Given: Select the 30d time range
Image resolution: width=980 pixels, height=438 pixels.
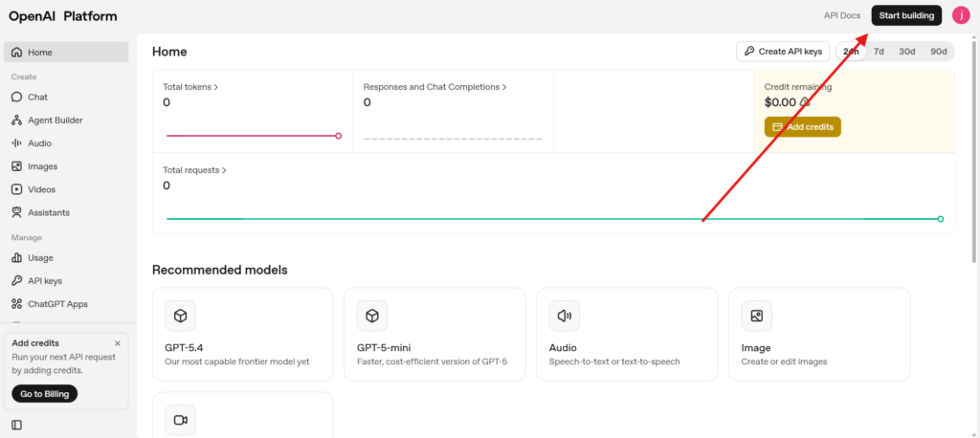Looking at the screenshot, I should 907,52.
